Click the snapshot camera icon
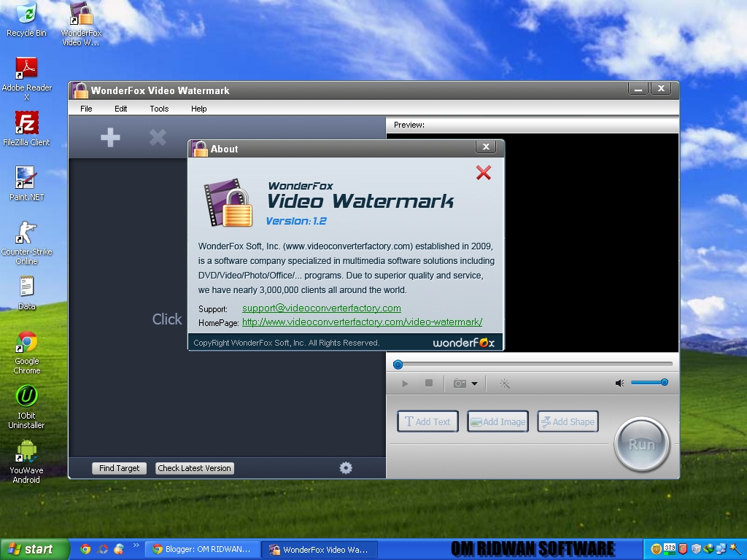Viewport: 747px width, 560px height. pyautogui.click(x=460, y=384)
